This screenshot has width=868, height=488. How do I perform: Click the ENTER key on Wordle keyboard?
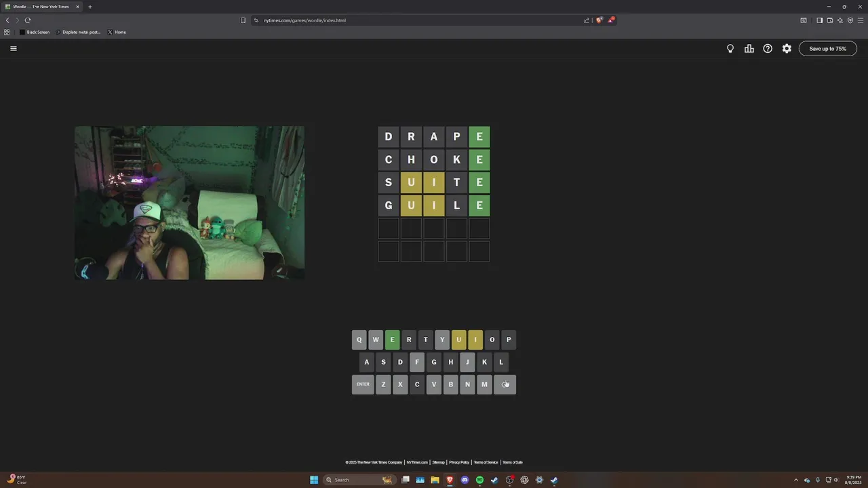point(363,384)
